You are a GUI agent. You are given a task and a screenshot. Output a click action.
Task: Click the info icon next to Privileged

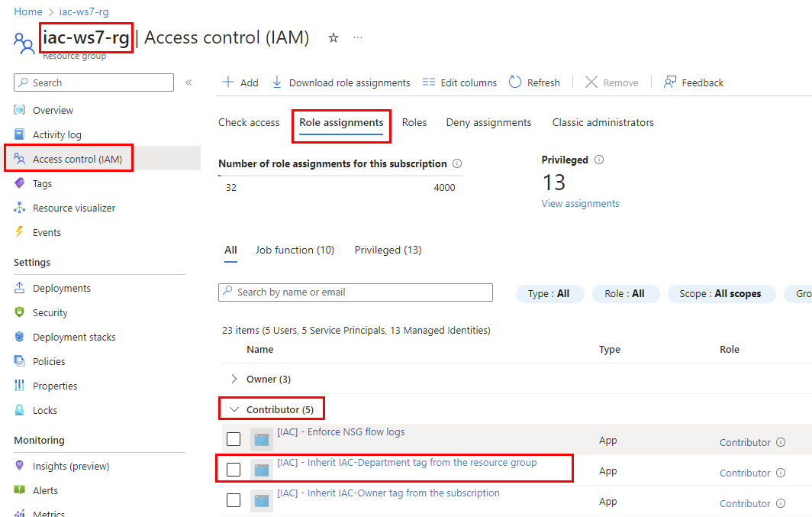(599, 160)
